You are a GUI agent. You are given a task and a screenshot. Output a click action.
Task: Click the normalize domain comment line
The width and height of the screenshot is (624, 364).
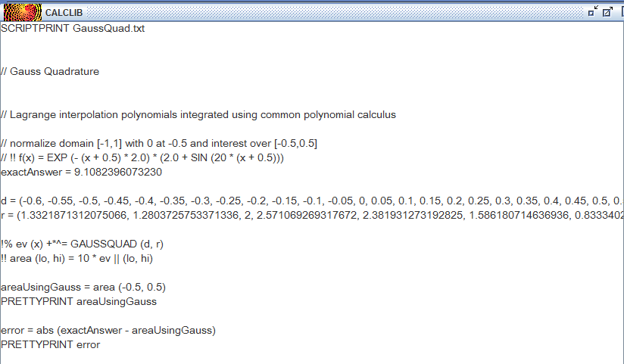click(159, 144)
